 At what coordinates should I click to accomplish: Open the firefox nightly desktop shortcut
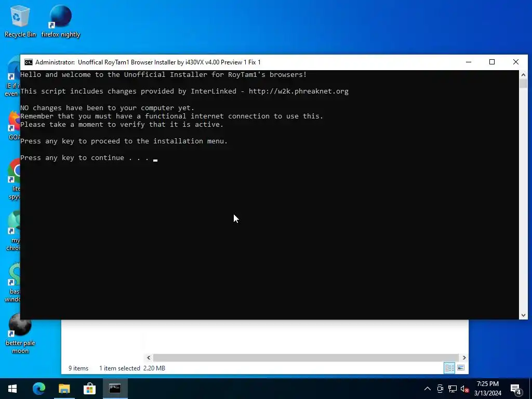click(x=60, y=21)
